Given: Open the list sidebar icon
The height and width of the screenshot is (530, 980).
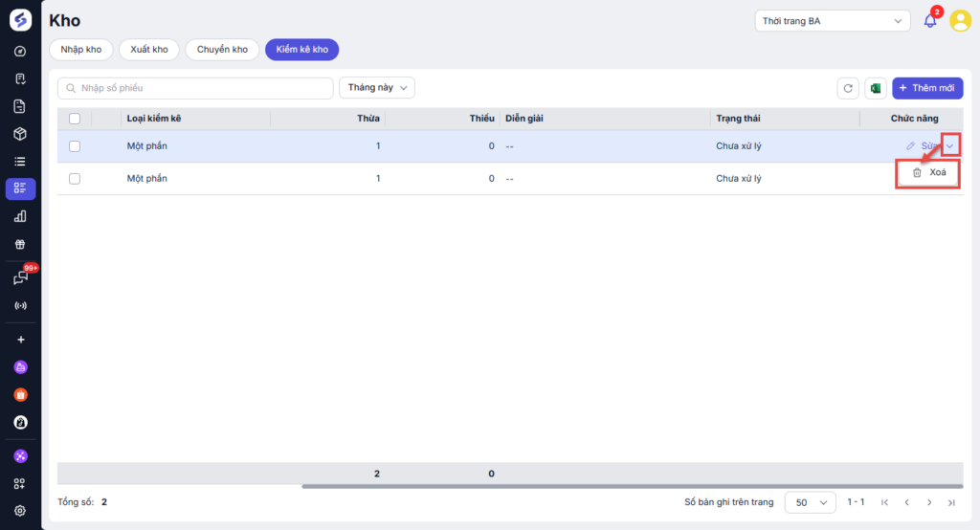Looking at the screenshot, I should 20,162.
